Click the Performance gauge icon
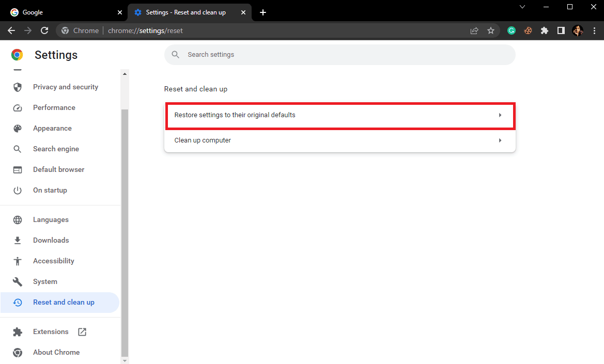This screenshot has width=604, height=364. tap(18, 108)
